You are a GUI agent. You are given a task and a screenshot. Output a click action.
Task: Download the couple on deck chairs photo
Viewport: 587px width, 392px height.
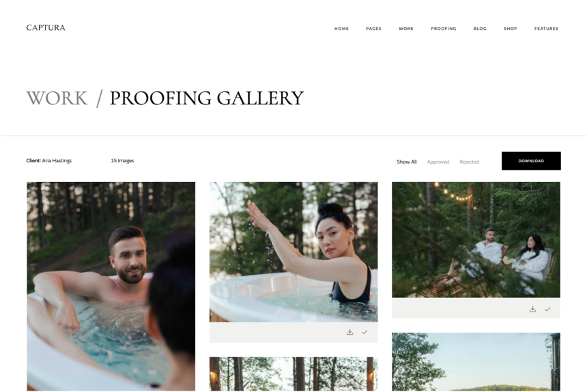click(x=532, y=309)
